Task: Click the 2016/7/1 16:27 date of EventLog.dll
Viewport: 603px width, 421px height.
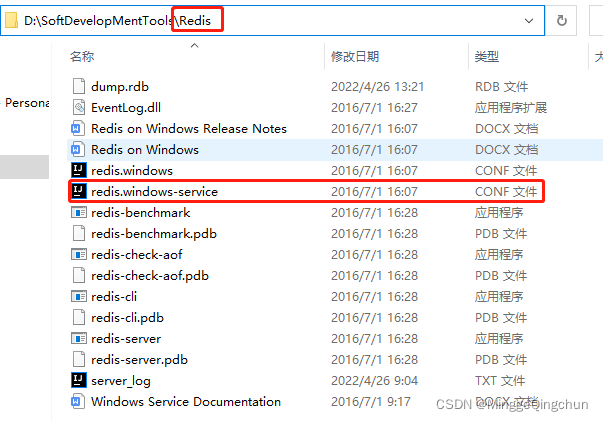Action: 374,108
